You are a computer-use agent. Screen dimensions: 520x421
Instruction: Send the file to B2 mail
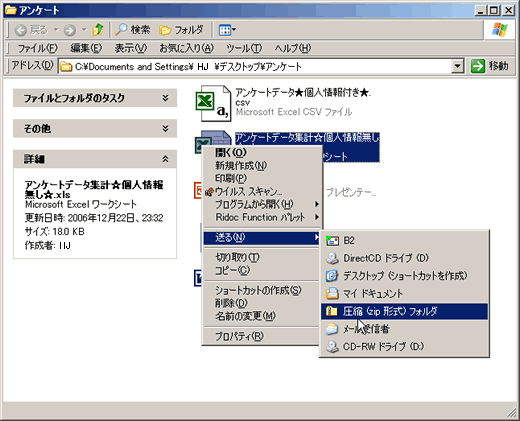(x=404, y=240)
